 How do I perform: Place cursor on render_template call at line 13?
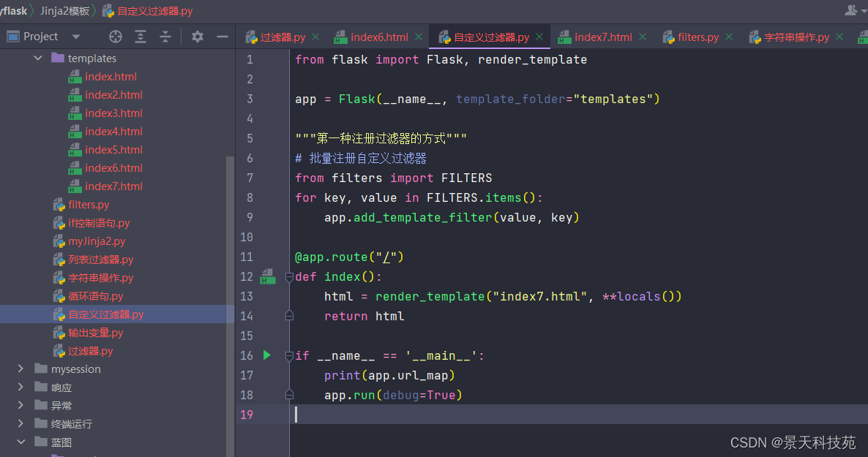(430, 297)
